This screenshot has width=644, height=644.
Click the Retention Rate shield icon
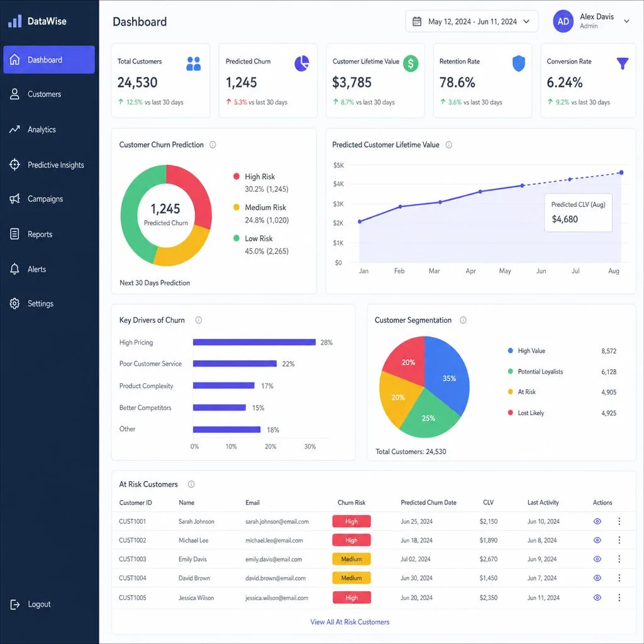(518, 64)
